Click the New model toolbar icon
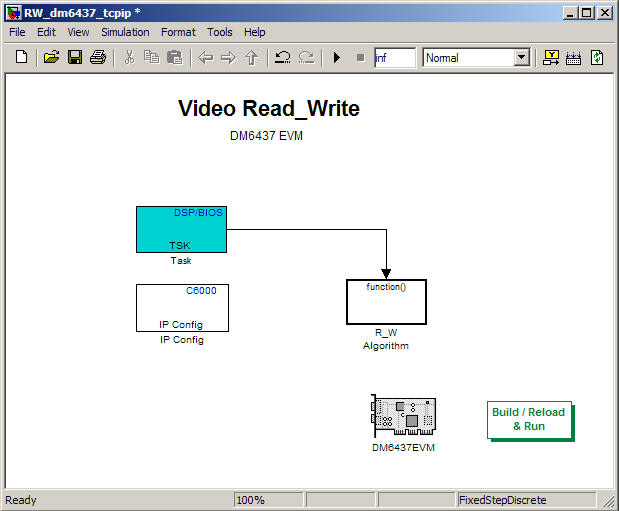The width and height of the screenshot is (619, 511). [22, 57]
